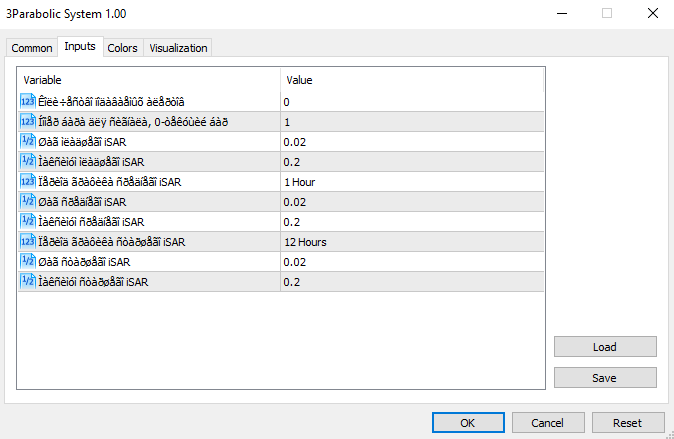Click the Reset button
This screenshot has height=439, width=674.
[x=627, y=423]
